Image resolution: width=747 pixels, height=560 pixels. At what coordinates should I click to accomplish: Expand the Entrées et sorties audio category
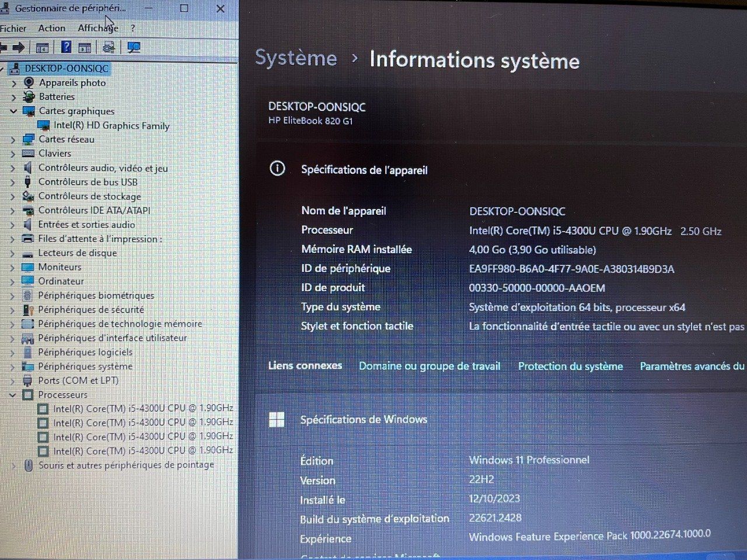[13, 225]
